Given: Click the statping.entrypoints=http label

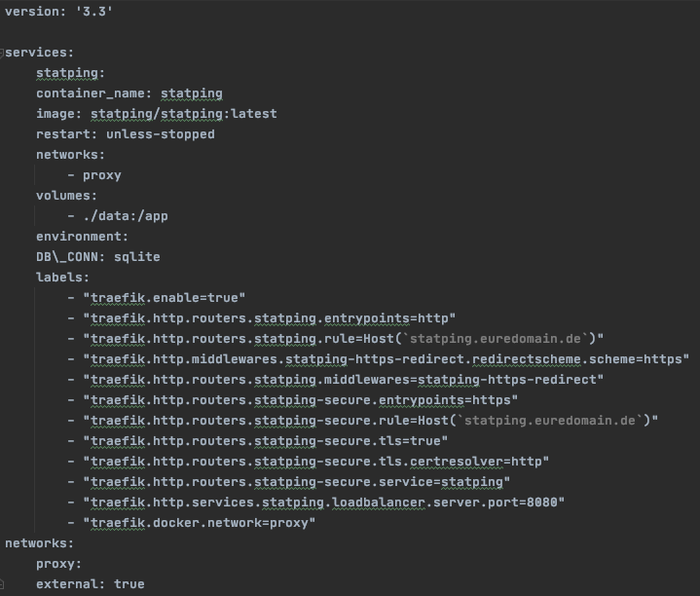Looking at the screenshot, I should point(270,318).
